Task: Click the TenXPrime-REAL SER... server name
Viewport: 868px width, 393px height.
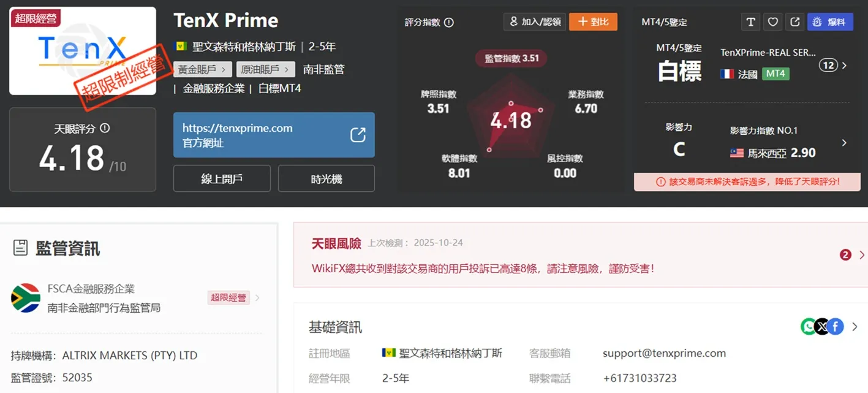Action: point(768,53)
